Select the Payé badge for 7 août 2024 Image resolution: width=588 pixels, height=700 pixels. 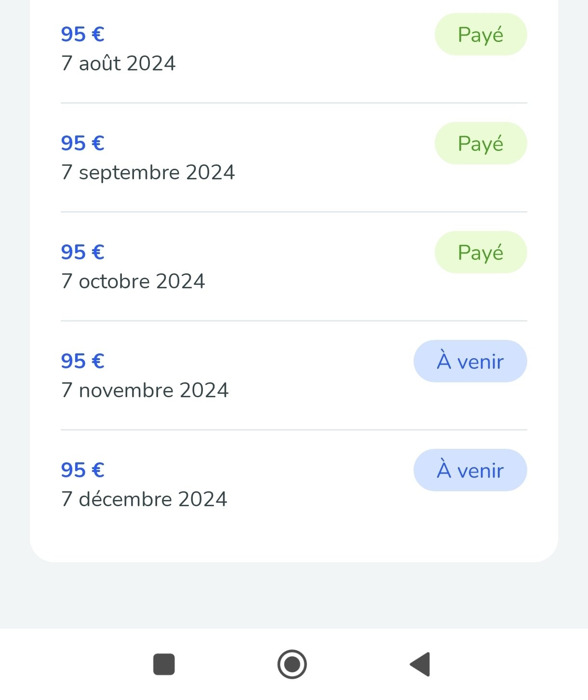pos(481,34)
